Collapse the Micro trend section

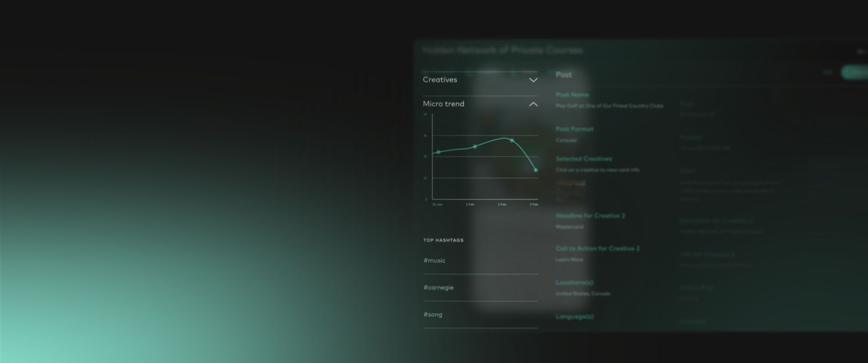pos(533,105)
